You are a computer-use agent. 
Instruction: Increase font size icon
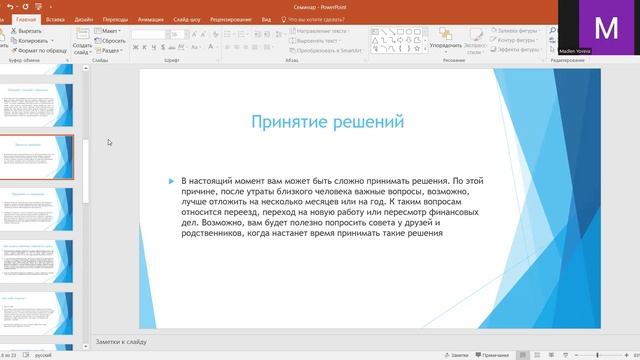(x=194, y=35)
